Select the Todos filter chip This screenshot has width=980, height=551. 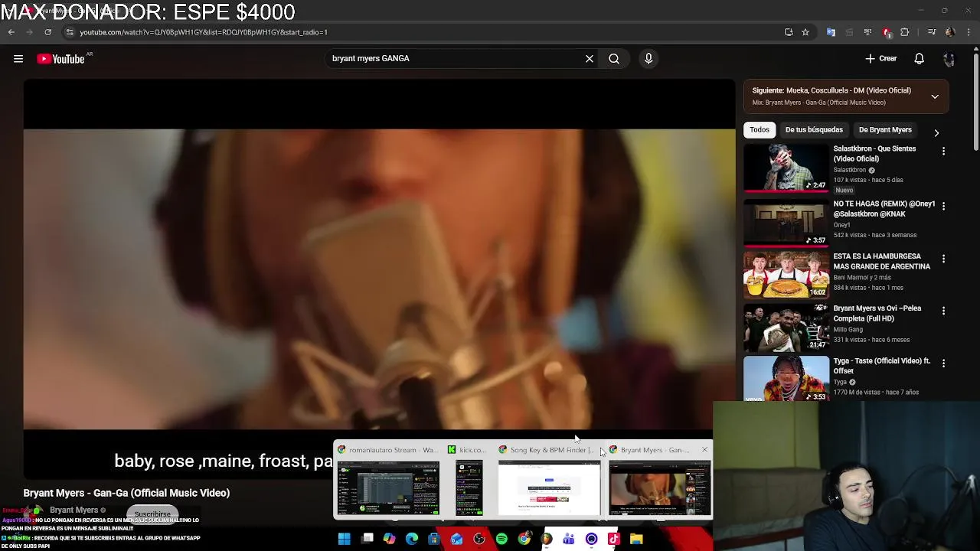[759, 129]
